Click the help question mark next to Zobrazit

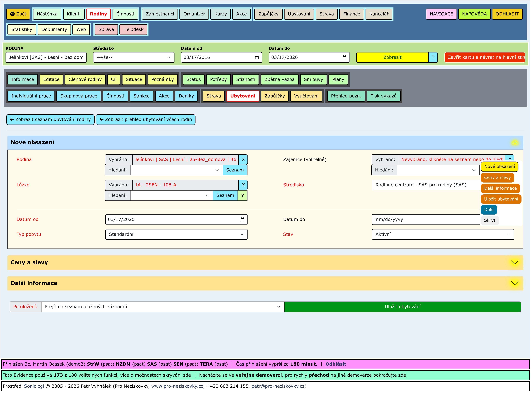tap(433, 57)
